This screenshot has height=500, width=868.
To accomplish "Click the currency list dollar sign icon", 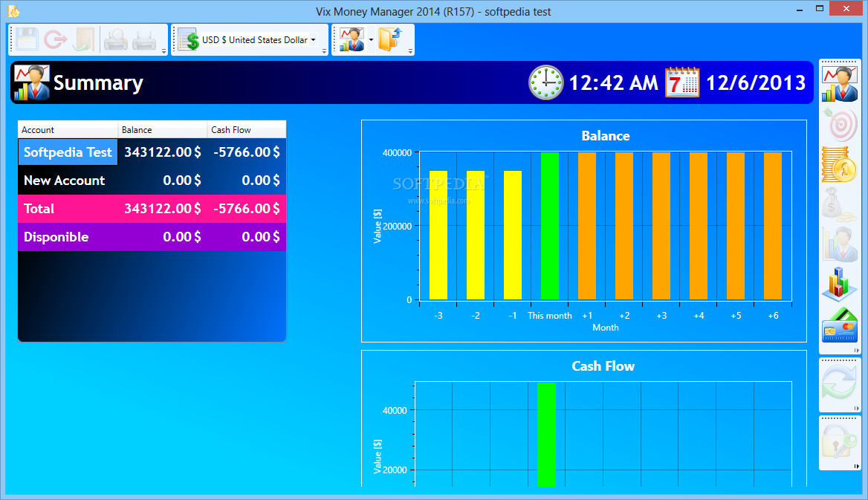I will click(x=189, y=39).
